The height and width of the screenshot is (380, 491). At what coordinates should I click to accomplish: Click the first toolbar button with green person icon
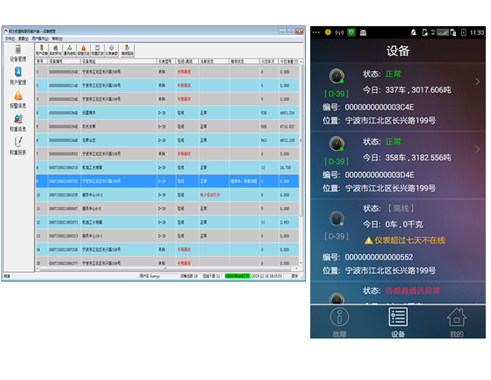tap(42, 50)
